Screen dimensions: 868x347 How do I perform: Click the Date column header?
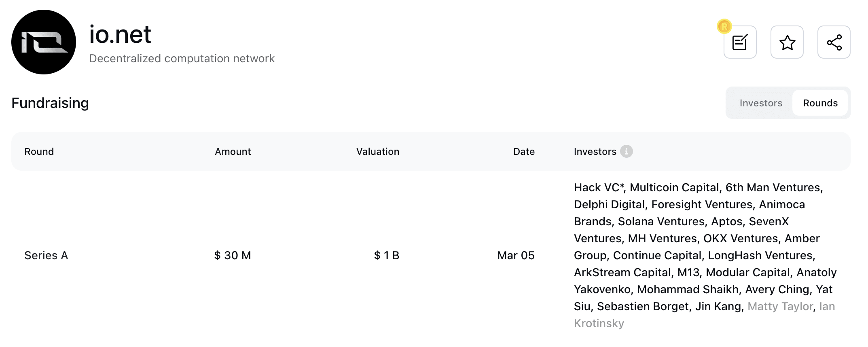click(x=523, y=152)
